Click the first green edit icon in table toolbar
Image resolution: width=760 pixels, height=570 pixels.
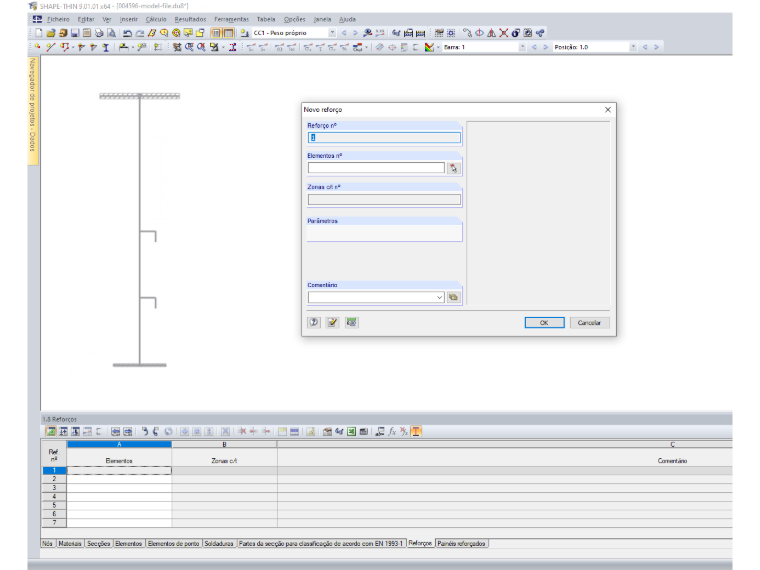pos(50,431)
